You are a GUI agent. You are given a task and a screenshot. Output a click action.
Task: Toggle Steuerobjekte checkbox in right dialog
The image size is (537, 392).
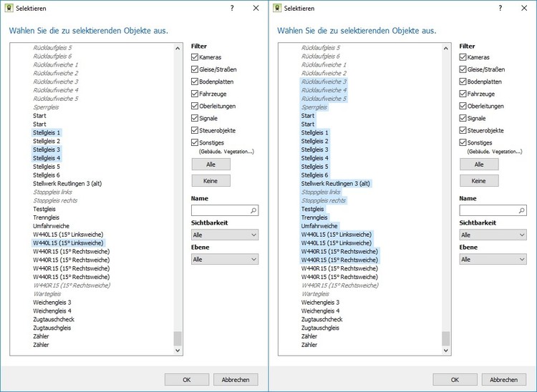(463, 130)
